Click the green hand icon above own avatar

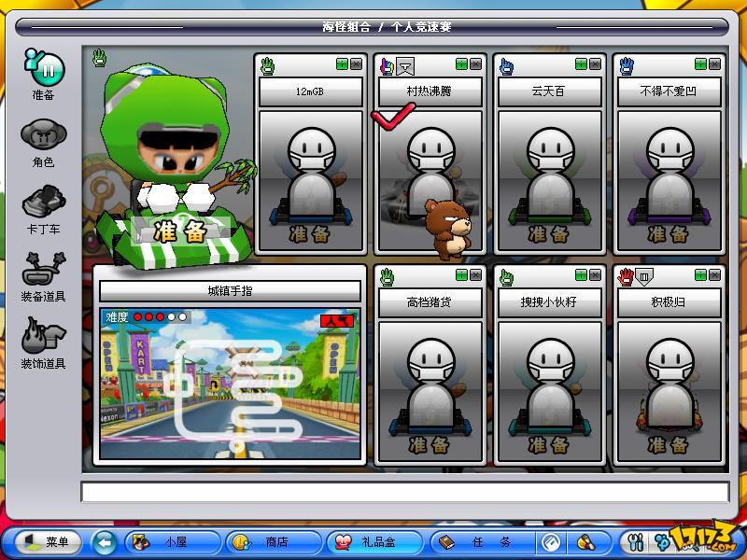point(99,58)
